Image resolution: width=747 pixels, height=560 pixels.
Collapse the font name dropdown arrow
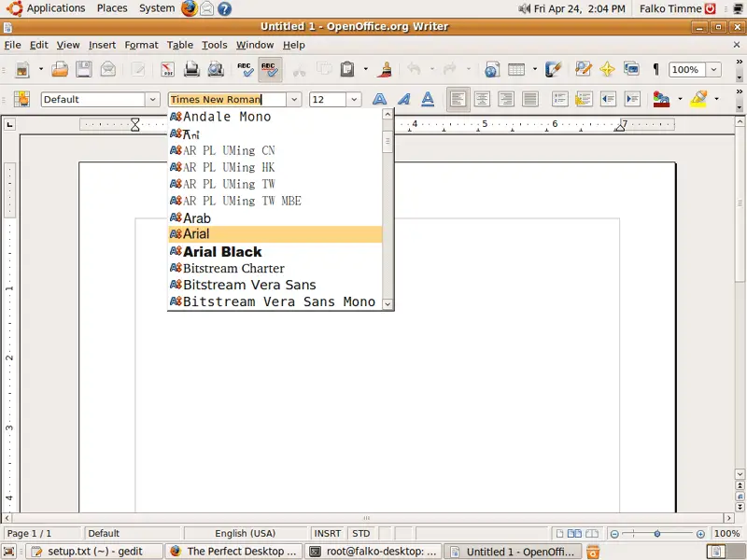[294, 100]
